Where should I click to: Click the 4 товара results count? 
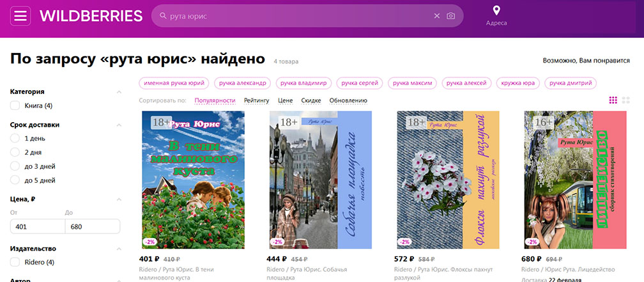(x=286, y=61)
